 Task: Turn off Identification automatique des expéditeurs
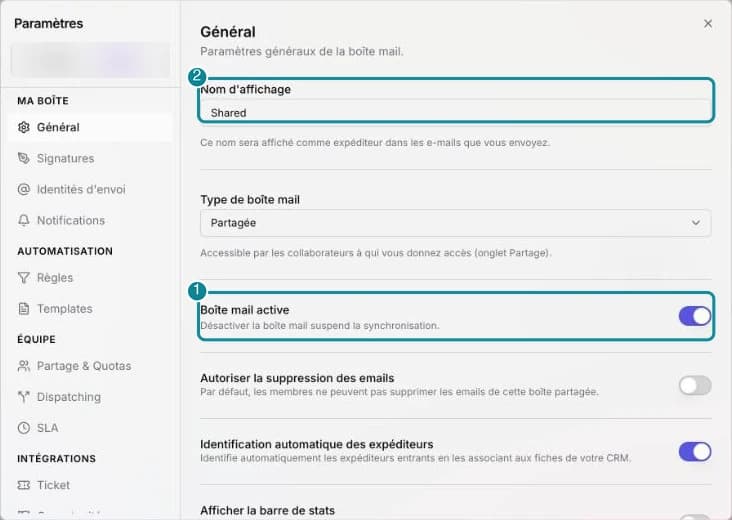(x=695, y=452)
